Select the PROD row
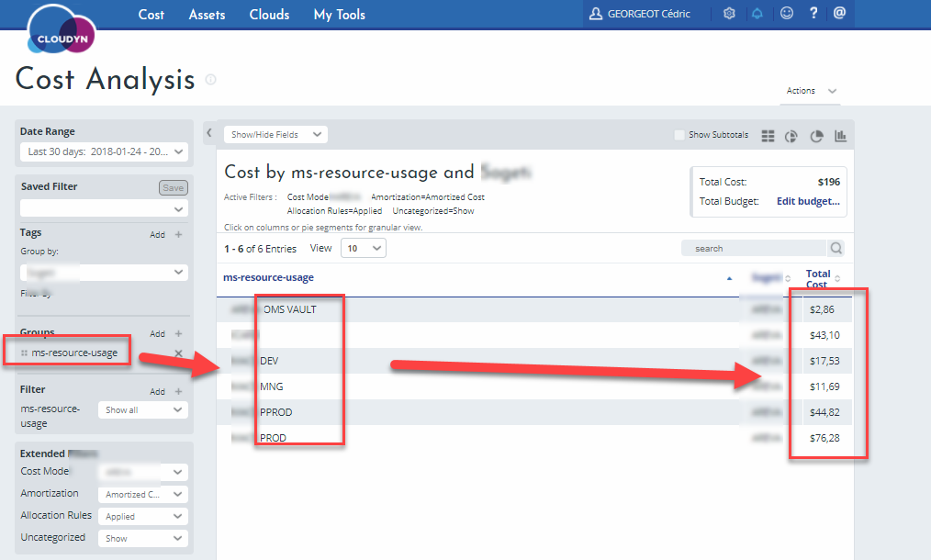The height and width of the screenshot is (560, 931). [x=534, y=438]
